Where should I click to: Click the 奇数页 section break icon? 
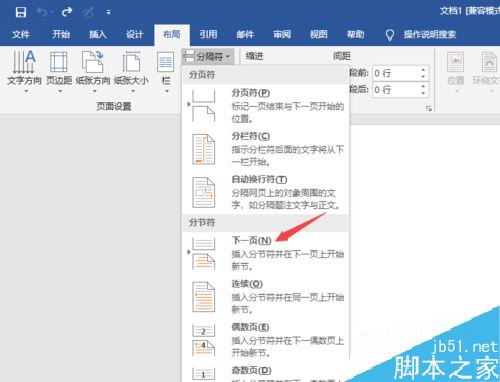[204, 374]
